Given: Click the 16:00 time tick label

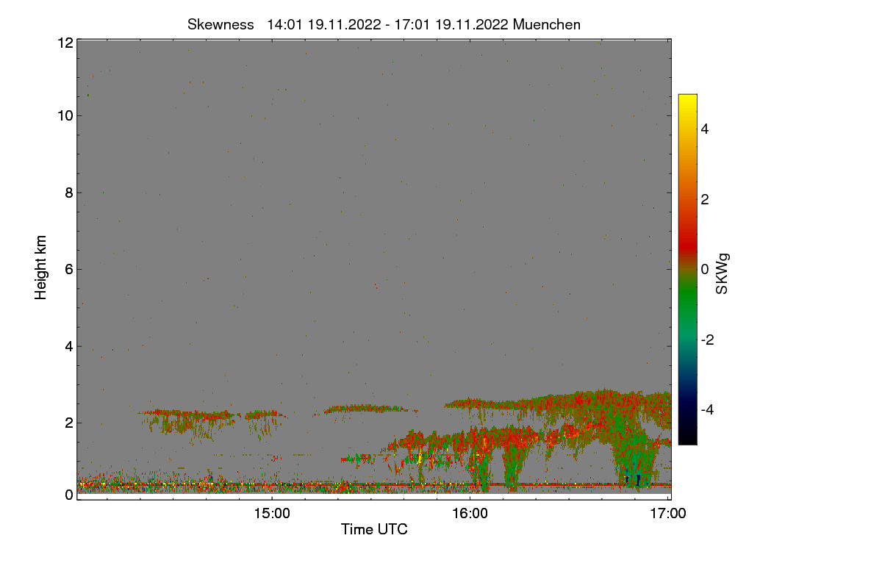Looking at the screenshot, I should (470, 514).
